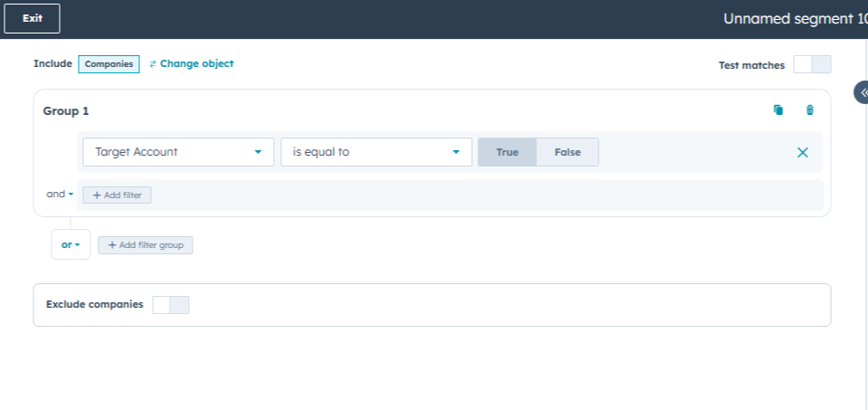This screenshot has width=868, height=410.
Task: Click the Group 1 heading
Action: [x=66, y=111]
